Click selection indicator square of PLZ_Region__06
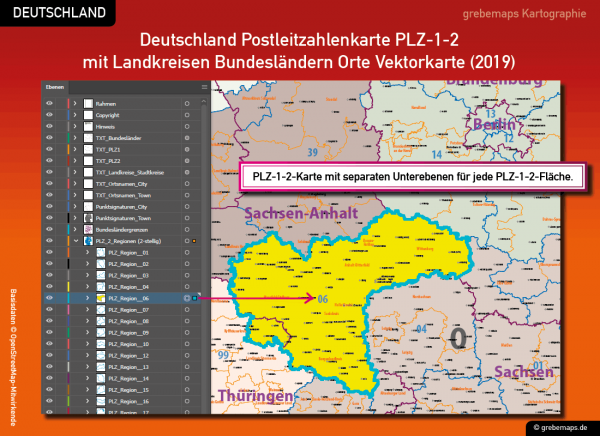 196,298
